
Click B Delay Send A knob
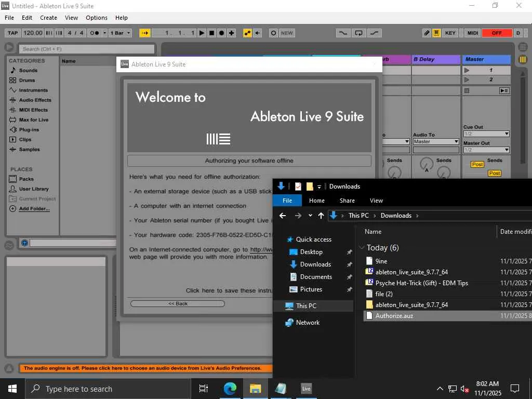point(427,164)
